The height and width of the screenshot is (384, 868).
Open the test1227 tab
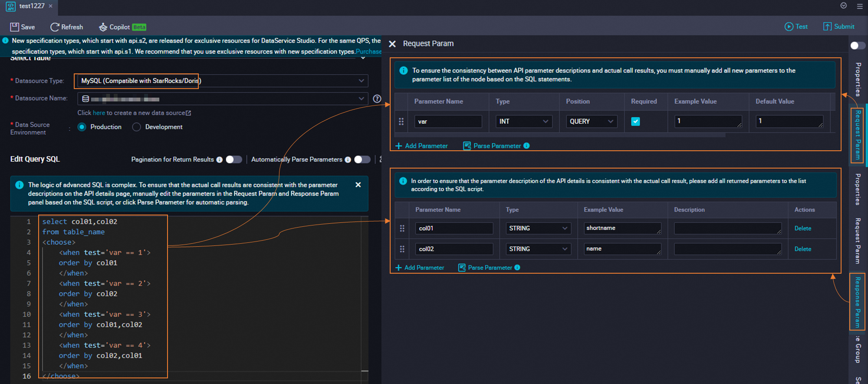coord(32,6)
